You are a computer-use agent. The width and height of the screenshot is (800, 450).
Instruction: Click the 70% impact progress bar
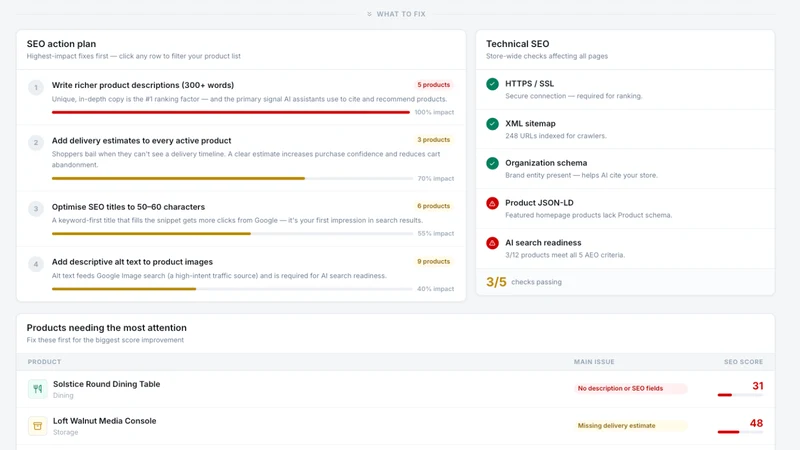pos(232,179)
